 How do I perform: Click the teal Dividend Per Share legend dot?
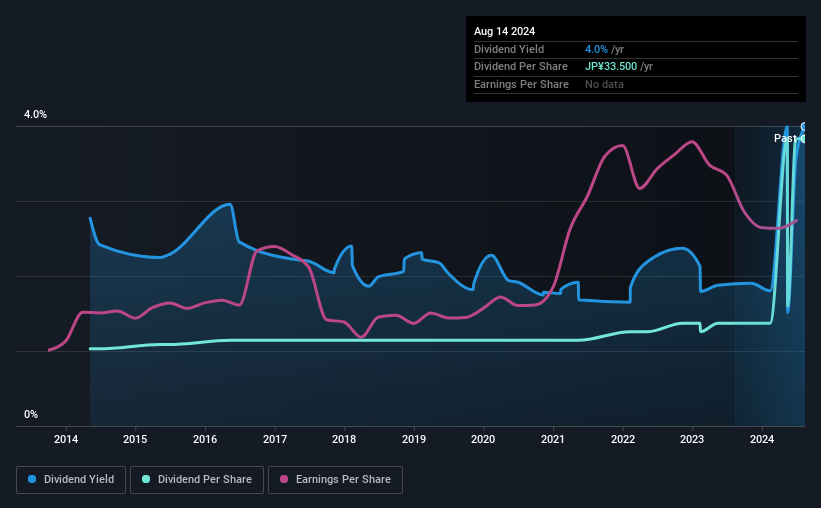click(146, 479)
